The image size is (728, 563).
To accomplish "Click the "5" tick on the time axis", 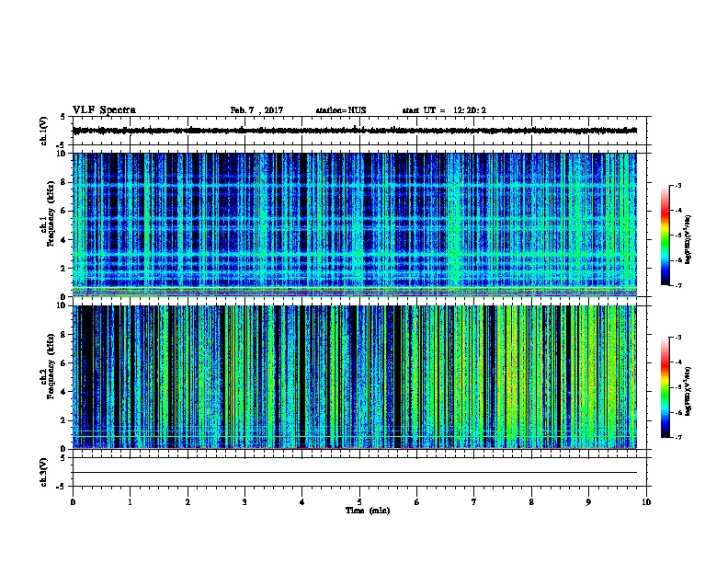I will tap(359, 502).
